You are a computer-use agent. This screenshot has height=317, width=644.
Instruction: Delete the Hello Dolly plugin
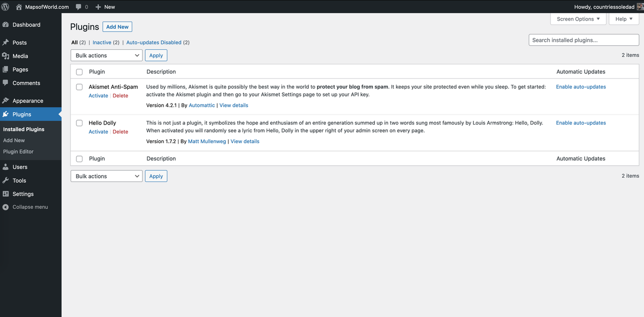(x=120, y=132)
